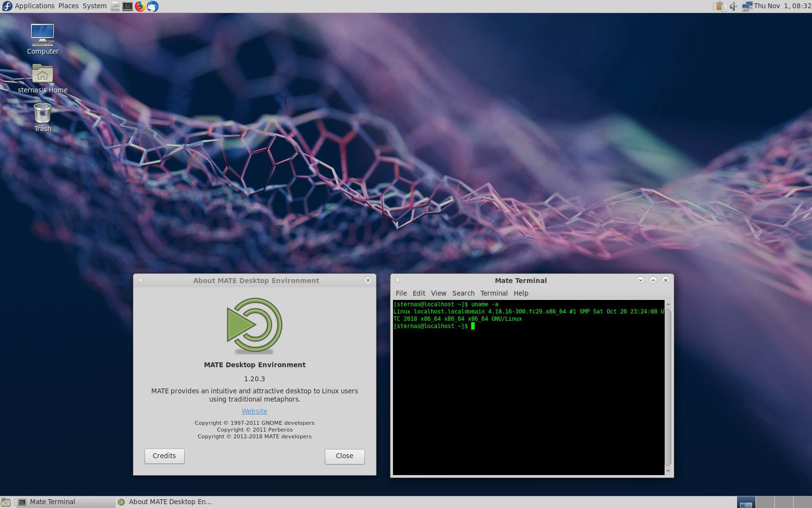This screenshot has width=812, height=508.
Task: Switch to About MATE Desktop En... in the taskbar
Action: 164,502
